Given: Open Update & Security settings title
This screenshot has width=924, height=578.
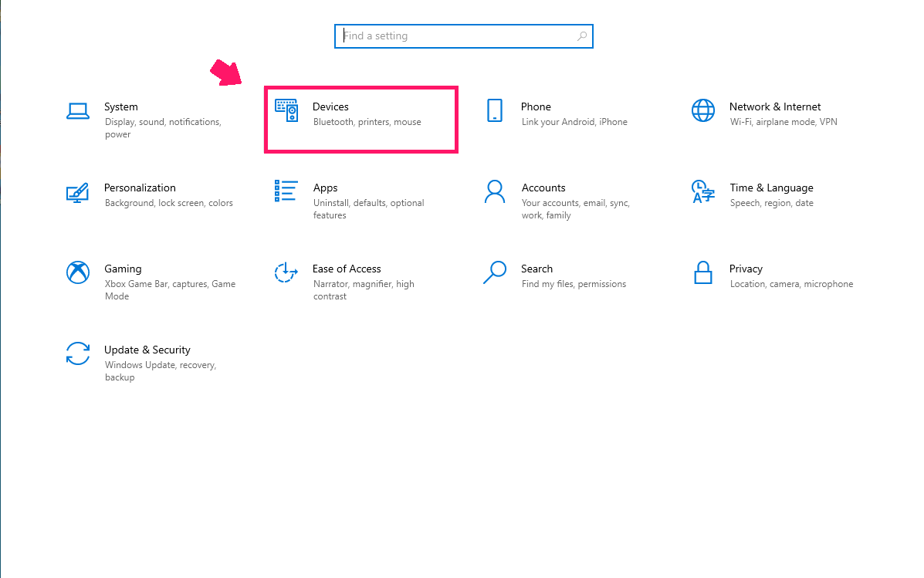Looking at the screenshot, I should (147, 350).
